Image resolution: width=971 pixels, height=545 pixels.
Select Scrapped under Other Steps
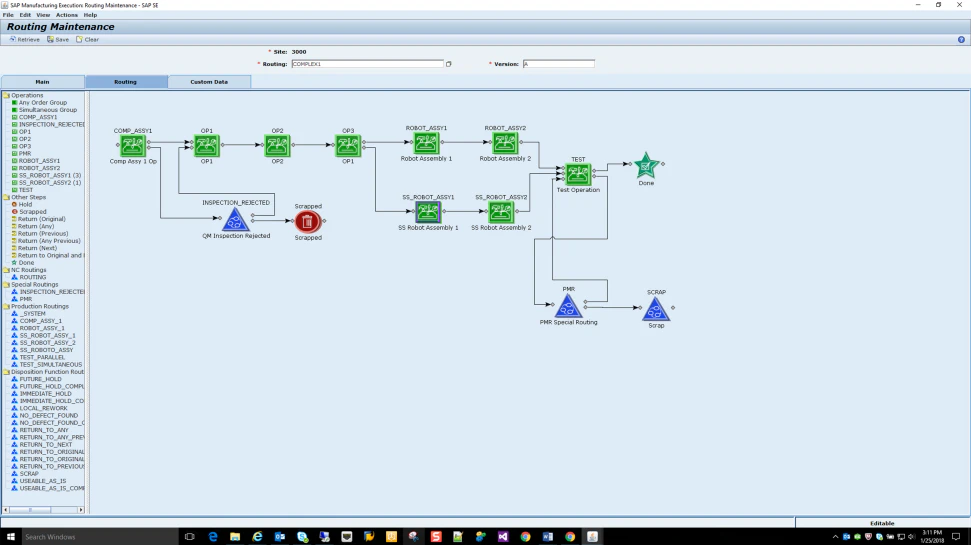click(32, 212)
